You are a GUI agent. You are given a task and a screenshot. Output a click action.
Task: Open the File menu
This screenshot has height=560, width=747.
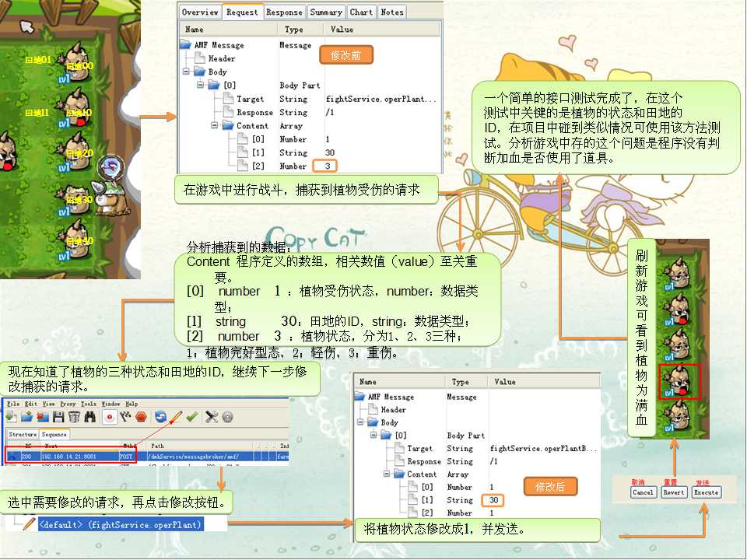(x=13, y=404)
